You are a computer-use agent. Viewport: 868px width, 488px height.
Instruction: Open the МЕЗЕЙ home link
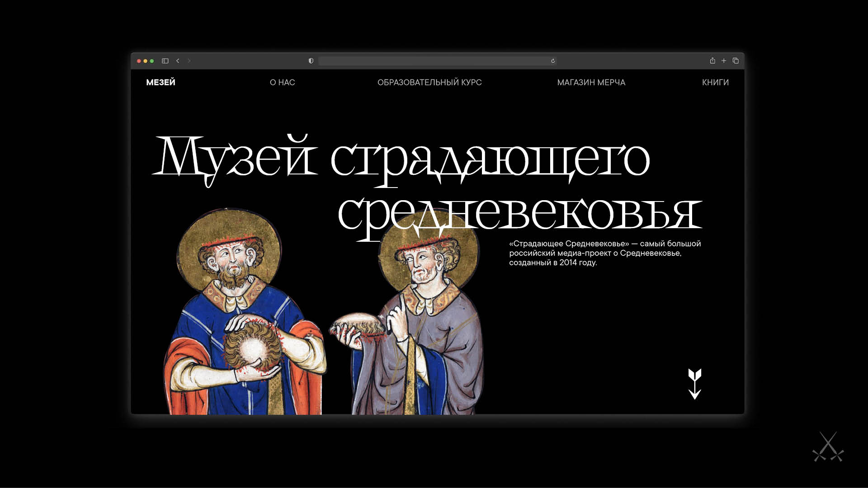(x=160, y=82)
